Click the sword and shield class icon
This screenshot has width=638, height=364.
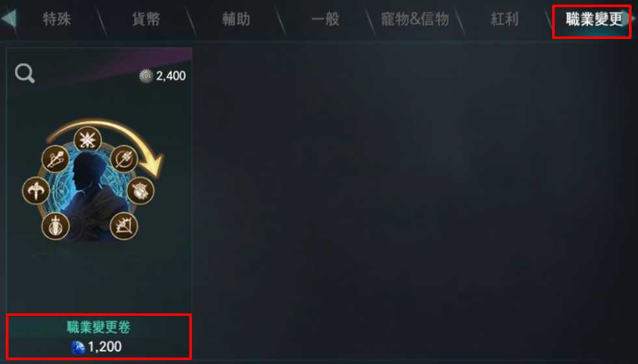(x=55, y=226)
